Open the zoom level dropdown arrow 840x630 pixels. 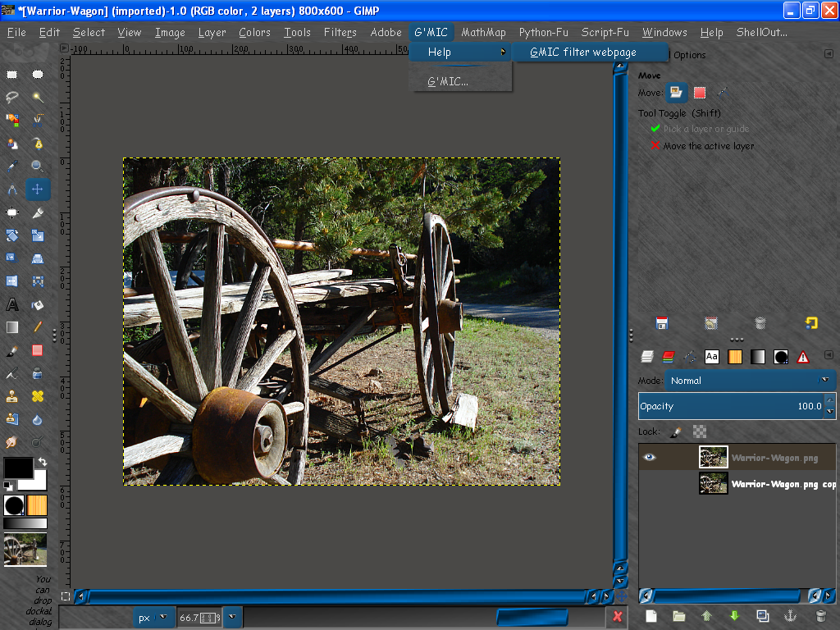[x=232, y=617]
